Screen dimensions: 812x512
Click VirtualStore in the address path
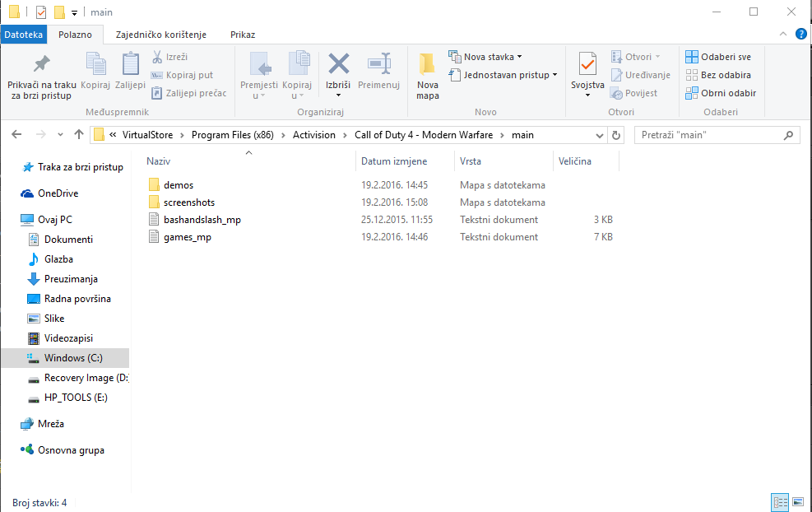click(x=147, y=135)
